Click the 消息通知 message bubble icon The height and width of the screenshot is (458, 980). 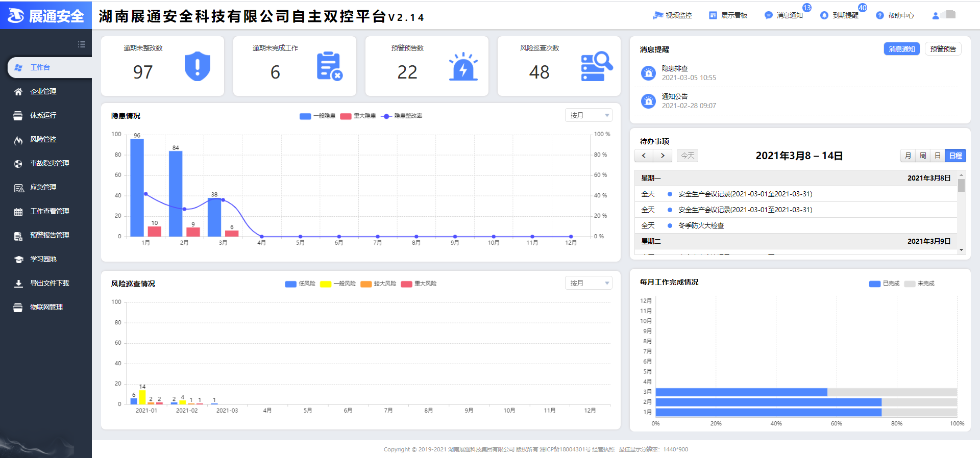(769, 15)
